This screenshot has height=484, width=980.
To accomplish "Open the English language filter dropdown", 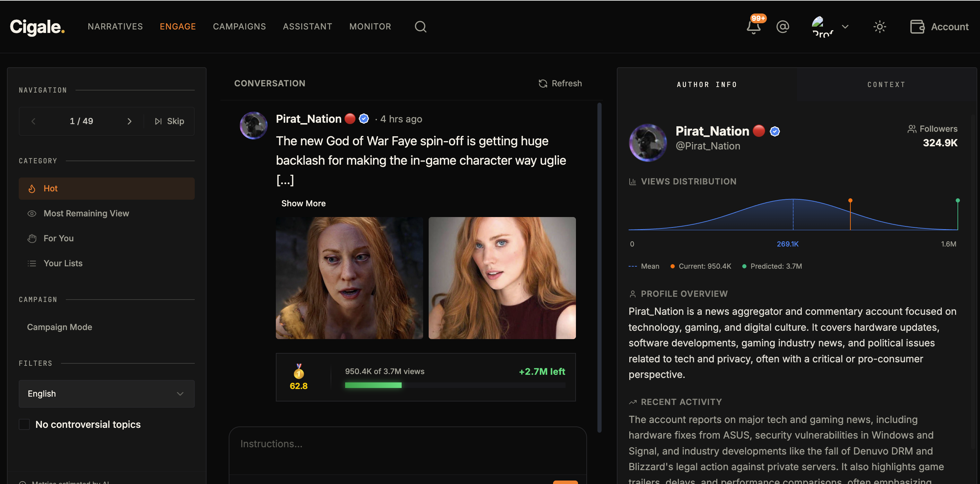I will click(x=106, y=394).
